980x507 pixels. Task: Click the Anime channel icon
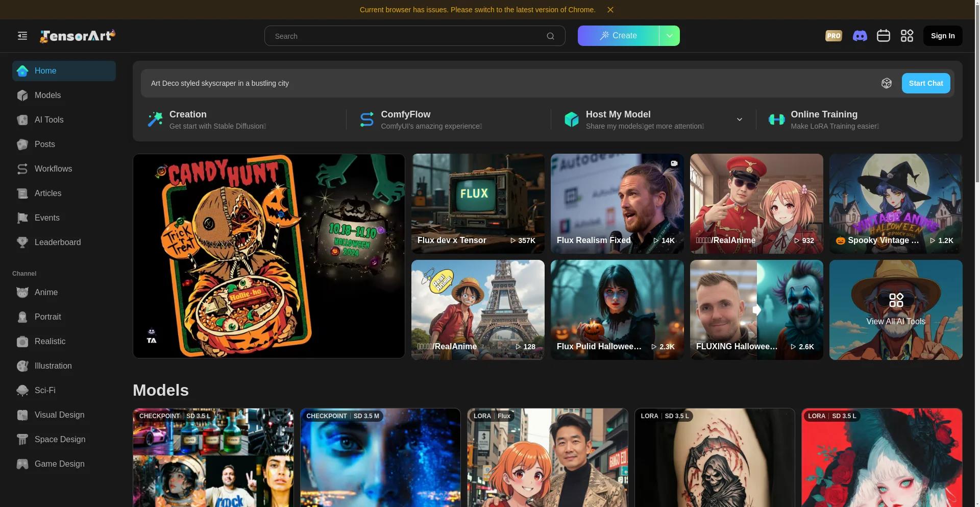pos(22,293)
